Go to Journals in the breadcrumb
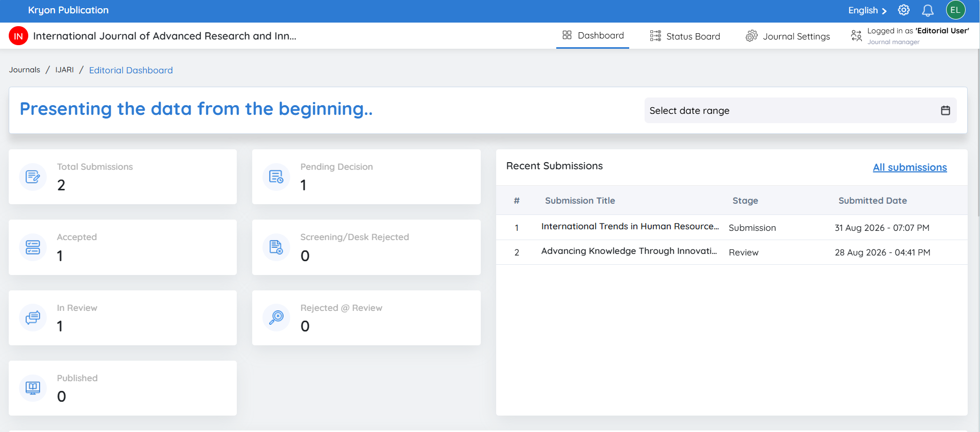Image resolution: width=980 pixels, height=432 pixels. [x=25, y=70]
